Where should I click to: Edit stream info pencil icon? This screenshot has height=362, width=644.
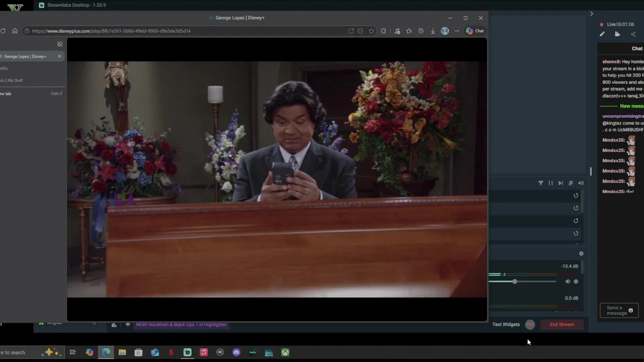point(602,34)
